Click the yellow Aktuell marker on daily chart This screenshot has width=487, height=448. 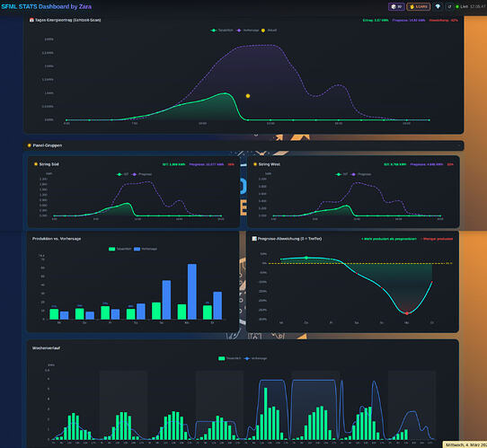pyautogui.click(x=248, y=96)
